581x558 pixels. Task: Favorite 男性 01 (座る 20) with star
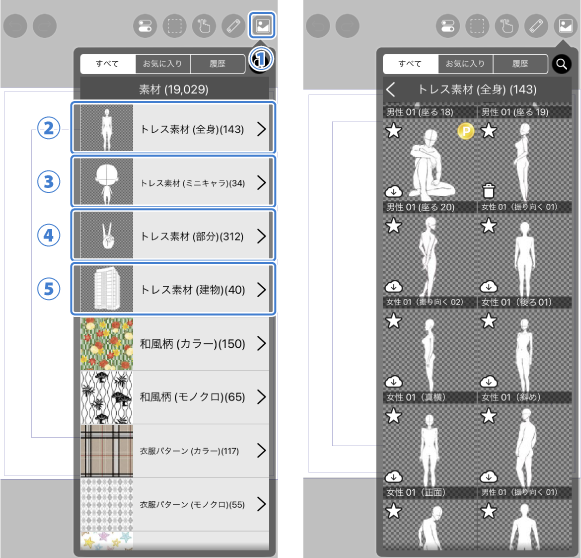pyautogui.click(x=394, y=130)
